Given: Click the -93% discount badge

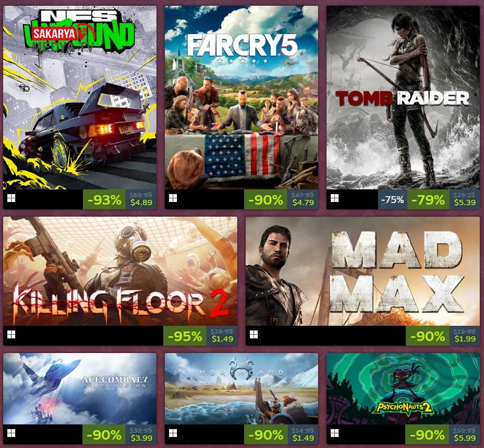Looking at the screenshot, I should [x=104, y=200].
